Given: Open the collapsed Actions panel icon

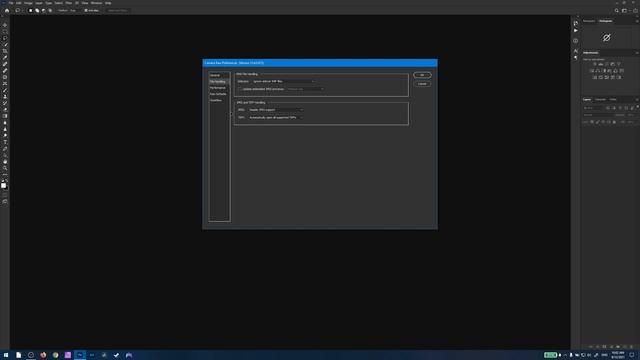Looking at the screenshot, I should click(576, 31).
